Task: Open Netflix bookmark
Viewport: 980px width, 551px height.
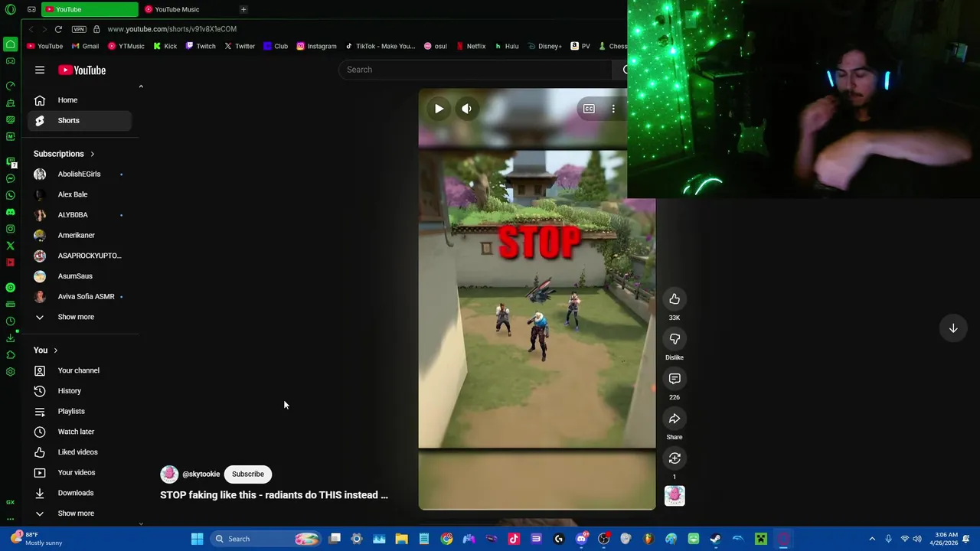Action: [x=470, y=46]
